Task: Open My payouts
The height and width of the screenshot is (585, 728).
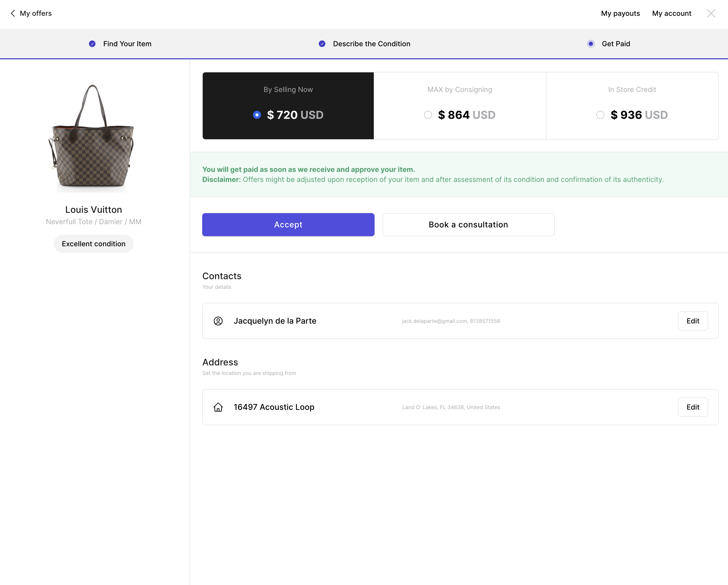Action: point(620,14)
